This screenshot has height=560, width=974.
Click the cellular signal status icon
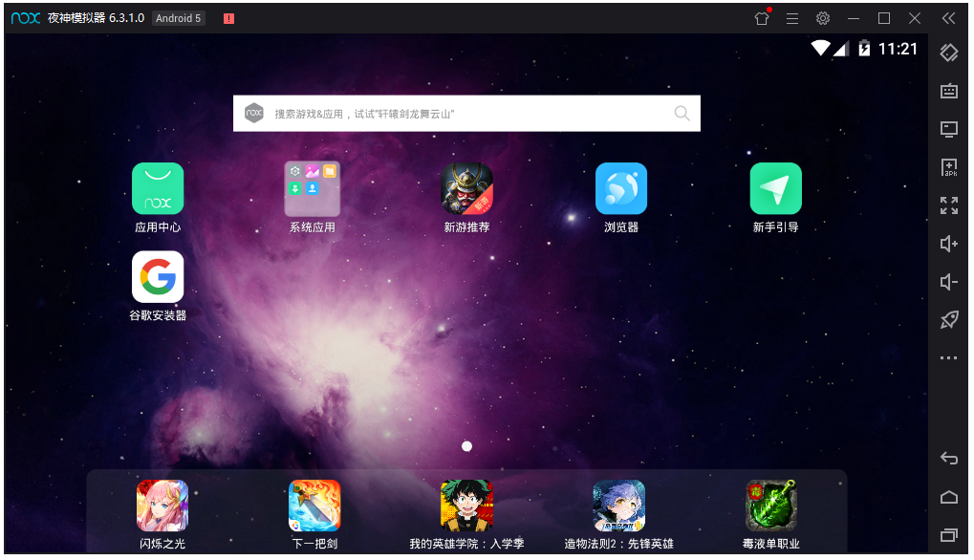click(841, 49)
